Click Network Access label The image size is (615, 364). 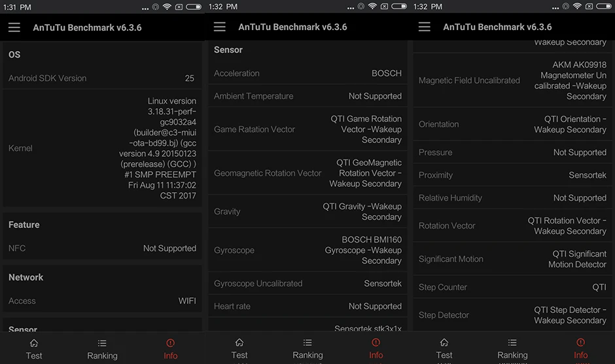pos(22,301)
